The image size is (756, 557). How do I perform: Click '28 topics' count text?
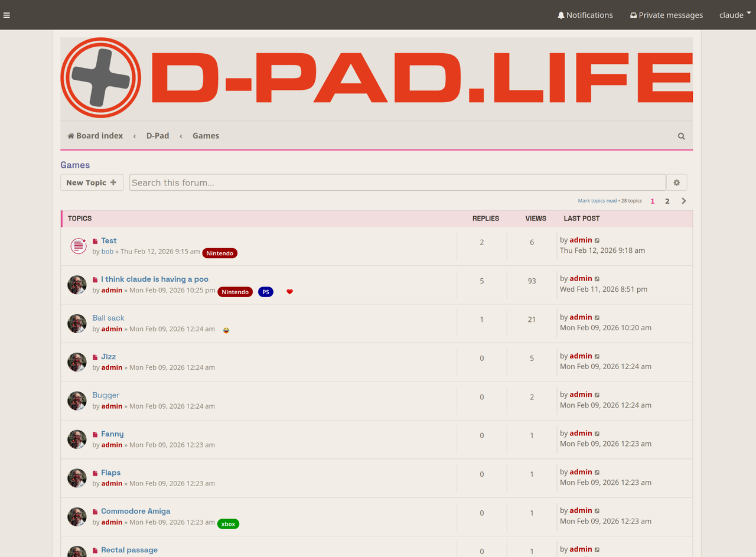(x=631, y=201)
